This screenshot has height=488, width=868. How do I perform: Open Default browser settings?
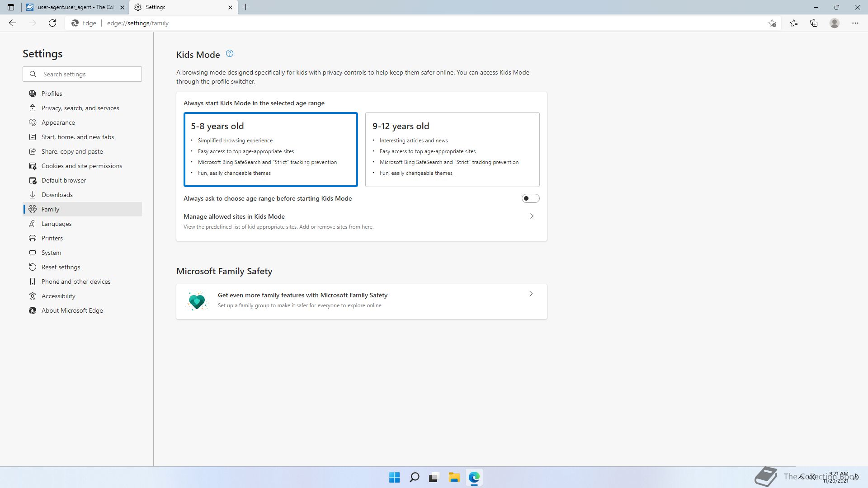click(x=82, y=180)
